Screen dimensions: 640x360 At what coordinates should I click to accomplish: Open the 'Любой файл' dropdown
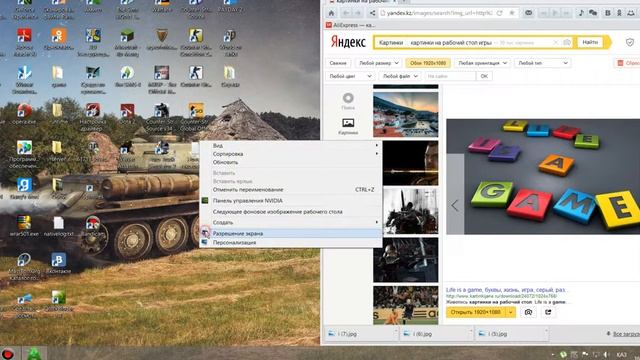pos(400,76)
